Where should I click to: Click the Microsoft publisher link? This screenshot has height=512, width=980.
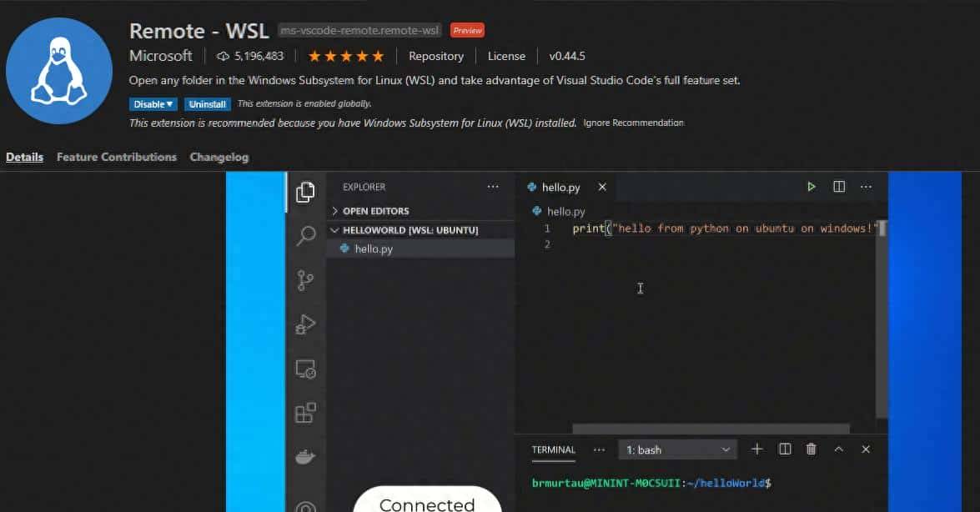coord(161,56)
